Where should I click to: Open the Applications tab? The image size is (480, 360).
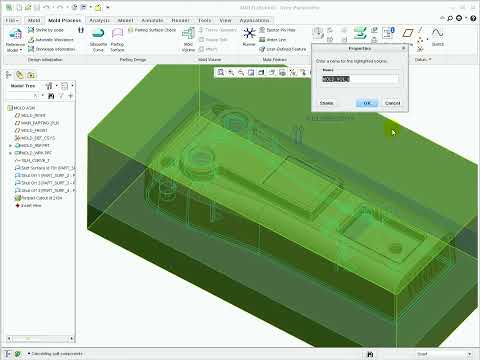pos(254,20)
